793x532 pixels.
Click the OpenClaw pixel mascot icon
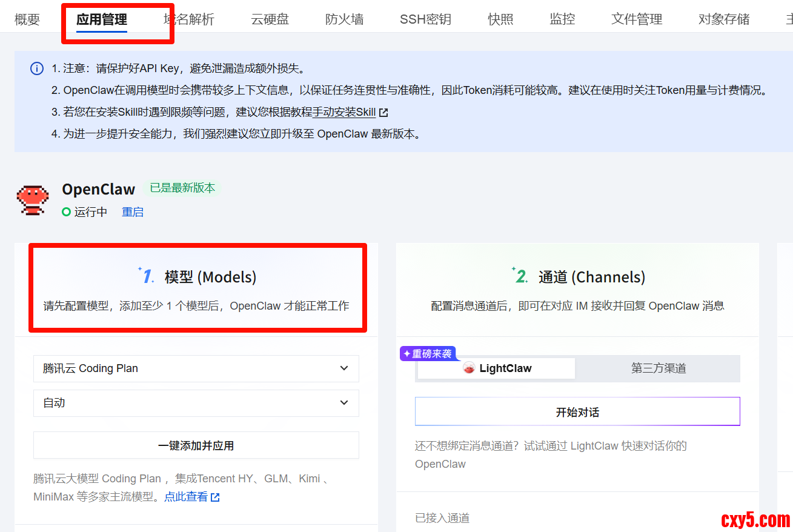tap(32, 200)
